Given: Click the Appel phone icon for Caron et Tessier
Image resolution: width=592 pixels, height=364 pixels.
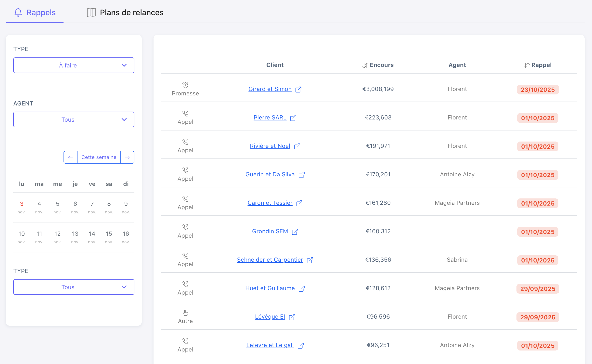Looking at the screenshot, I should [x=185, y=199].
